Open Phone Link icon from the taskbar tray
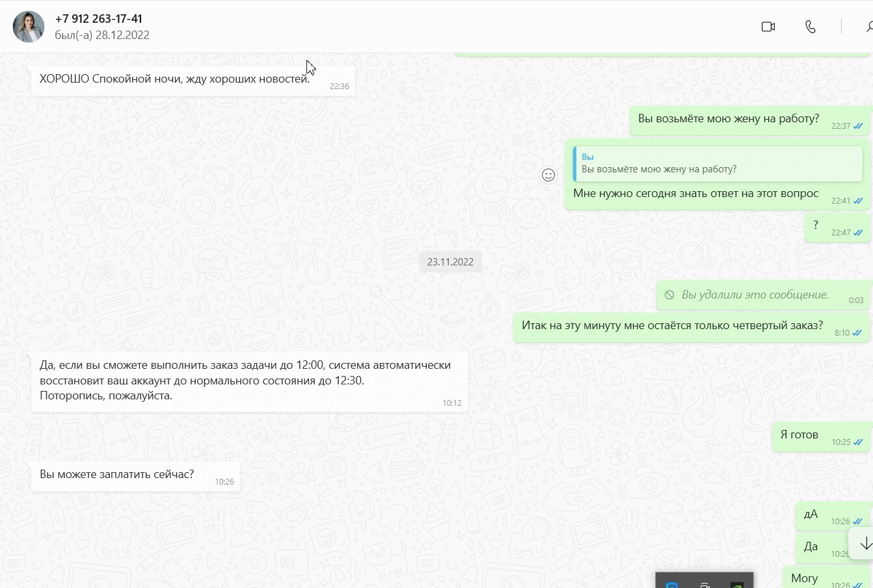This screenshot has height=588, width=873. [704, 584]
